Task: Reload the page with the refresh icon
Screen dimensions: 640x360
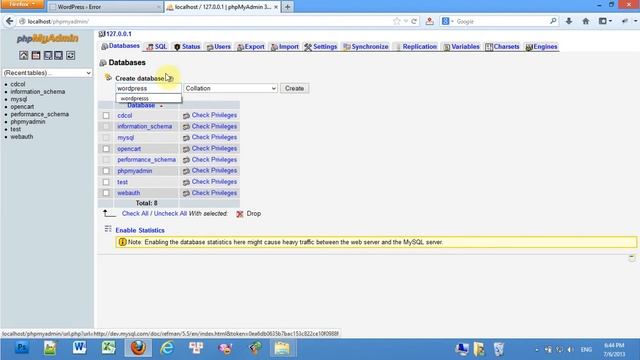Action: coord(414,21)
